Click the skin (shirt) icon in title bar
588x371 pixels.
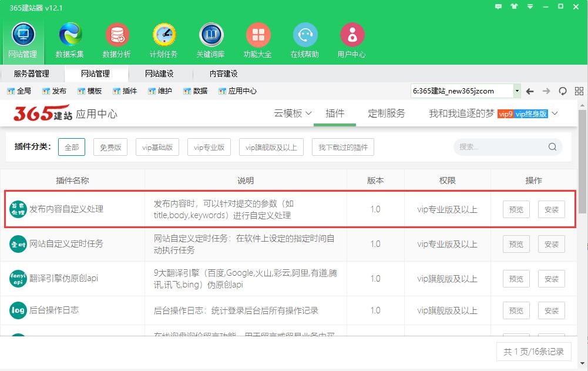[514, 6]
